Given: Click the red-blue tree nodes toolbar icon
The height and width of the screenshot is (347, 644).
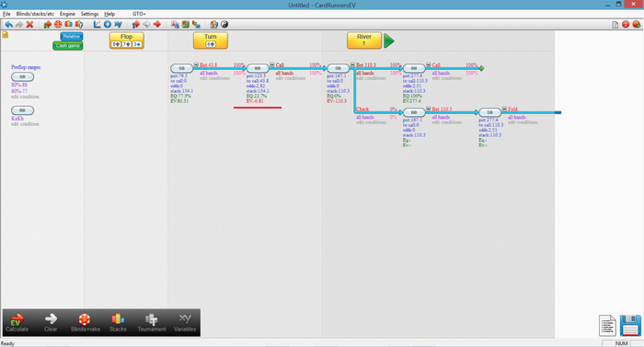Looking at the screenshot, I should (196, 24).
